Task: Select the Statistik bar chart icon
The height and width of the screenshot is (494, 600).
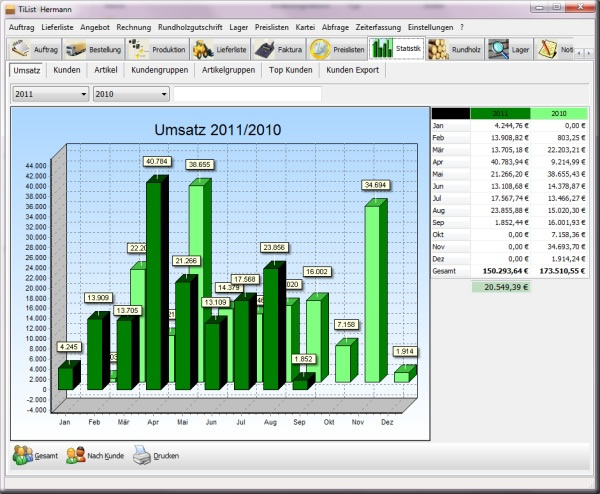Action: click(382, 49)
